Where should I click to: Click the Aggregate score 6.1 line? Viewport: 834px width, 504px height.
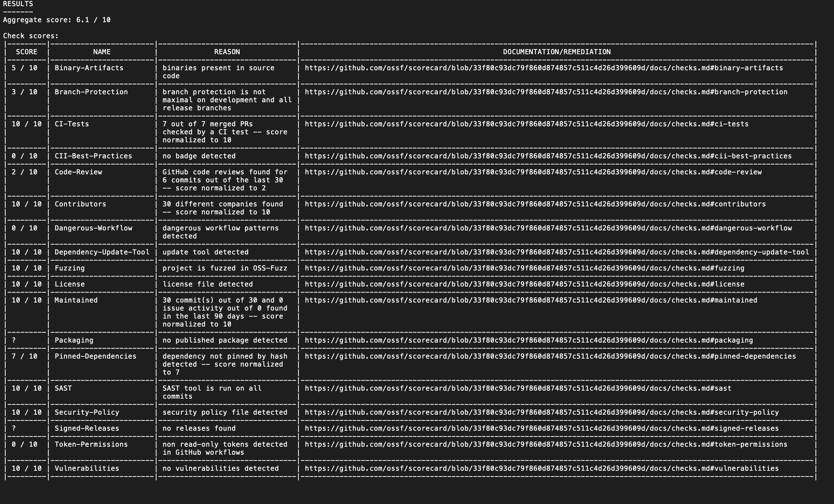pos(57,20)
